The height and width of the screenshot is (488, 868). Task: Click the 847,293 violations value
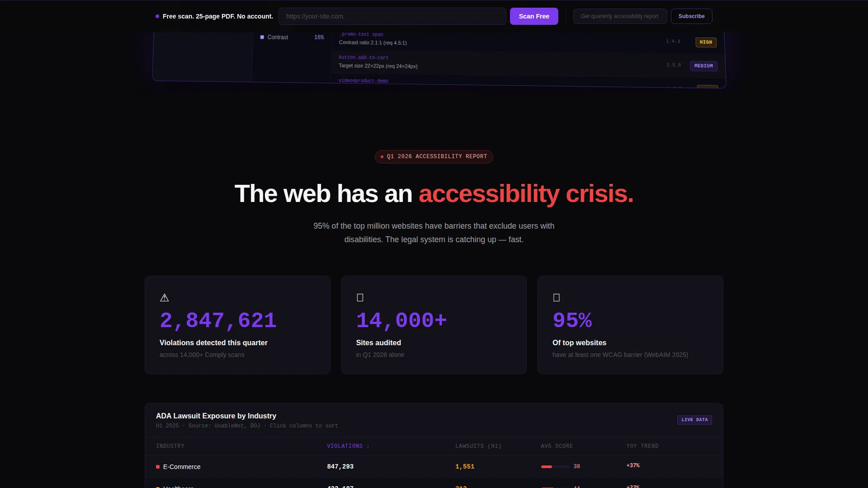coord(340,467)
